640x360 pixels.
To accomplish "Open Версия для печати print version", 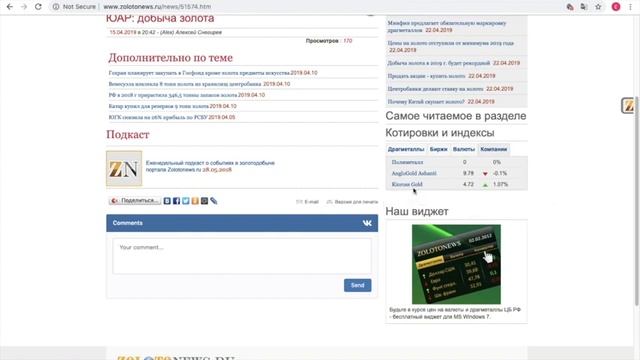I will click(352, 202).
